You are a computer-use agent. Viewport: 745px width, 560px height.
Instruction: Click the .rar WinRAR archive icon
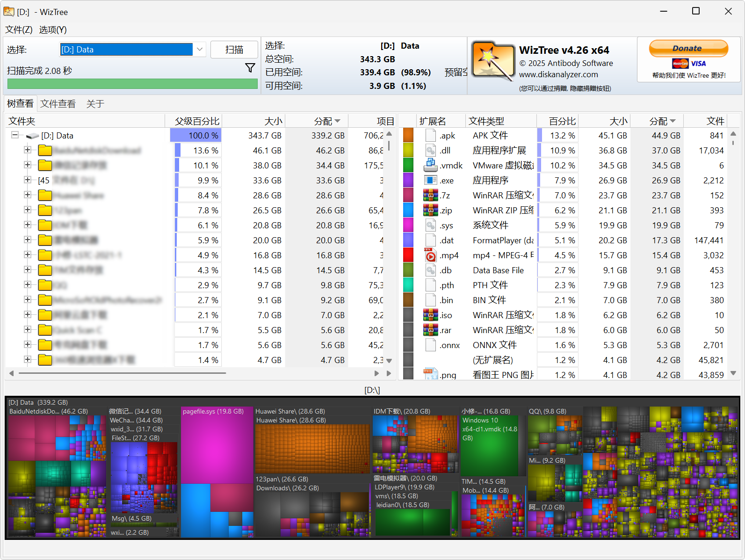[x=431, y=330]
